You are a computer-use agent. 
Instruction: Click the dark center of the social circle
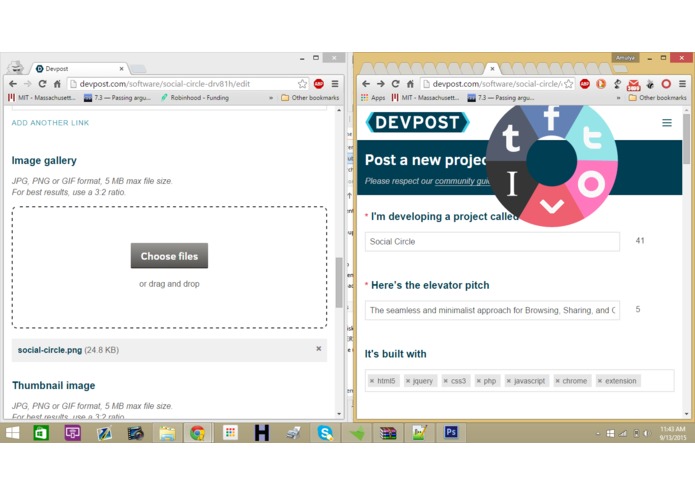tap(552, 162)
